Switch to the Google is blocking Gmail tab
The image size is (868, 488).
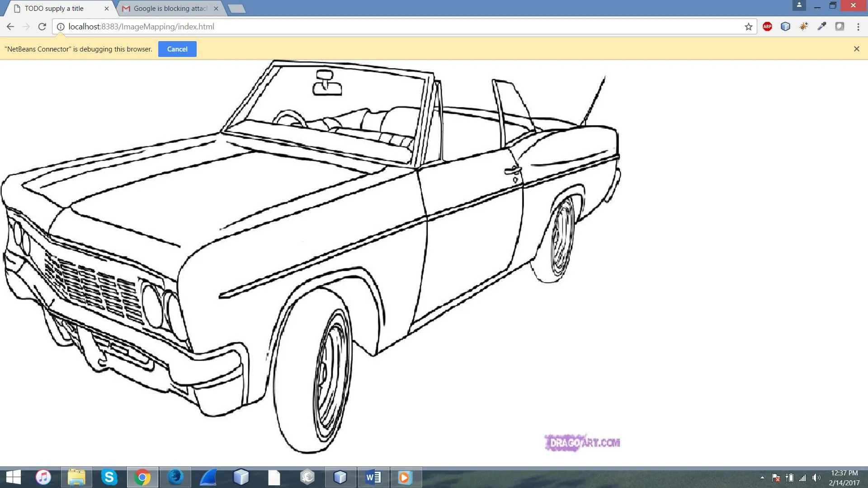coord(170,9)
